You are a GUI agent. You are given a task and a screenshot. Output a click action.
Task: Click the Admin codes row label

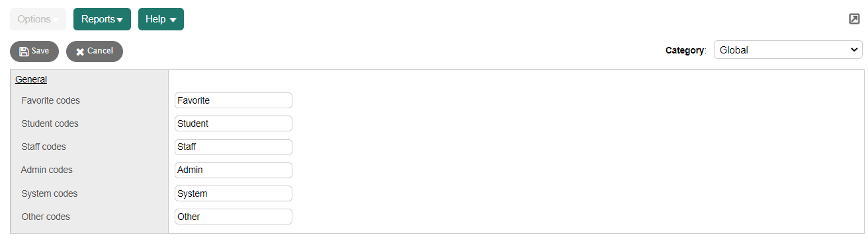[x=47, y=170]
